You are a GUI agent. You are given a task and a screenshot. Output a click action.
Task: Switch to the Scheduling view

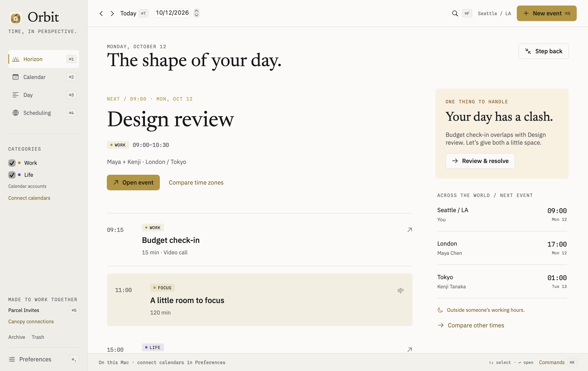coord(43,113)
